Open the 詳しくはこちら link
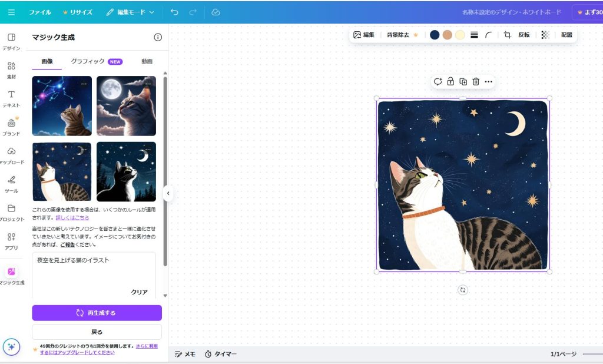This screenshot has width=603, height=364. [x=72, y=217]
